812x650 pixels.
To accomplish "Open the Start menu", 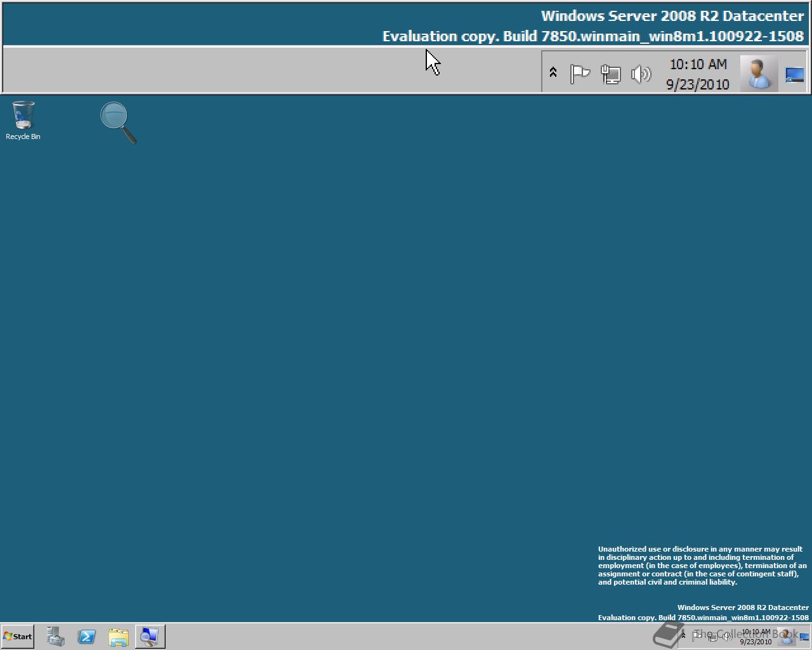I will pos(18,636).
